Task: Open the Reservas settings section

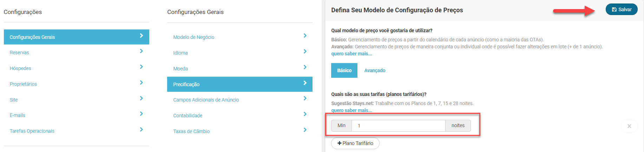Action: [x=19, y=53]
